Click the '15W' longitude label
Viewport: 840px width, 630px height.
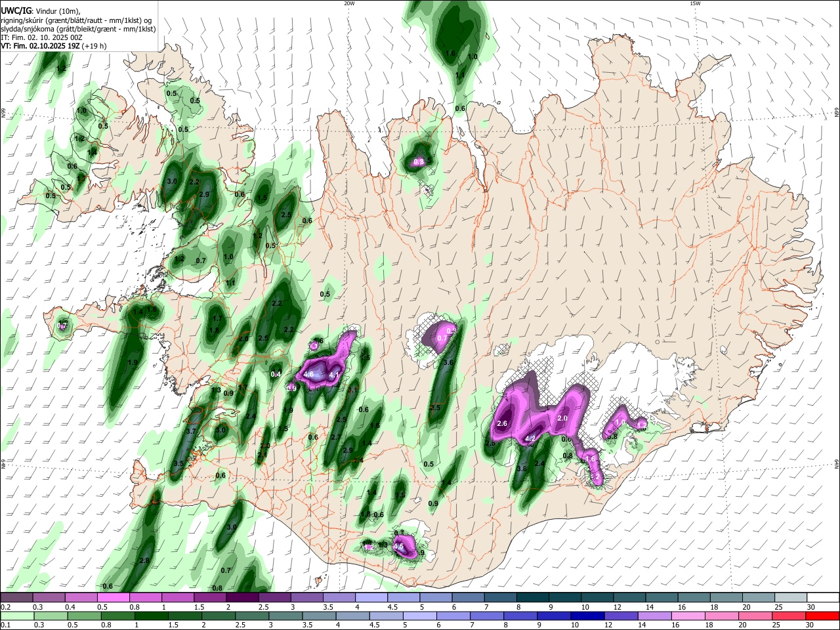(695, 3)
